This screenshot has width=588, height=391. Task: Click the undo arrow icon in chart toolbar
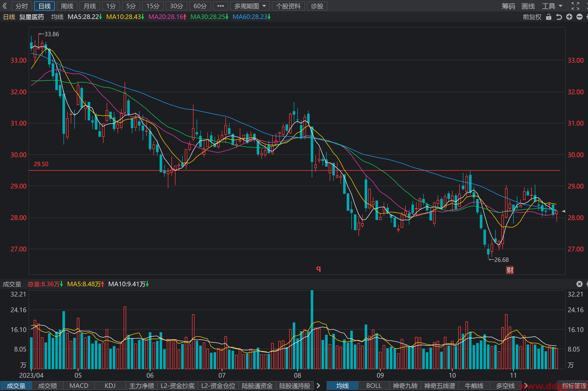(x=559, y=17)
